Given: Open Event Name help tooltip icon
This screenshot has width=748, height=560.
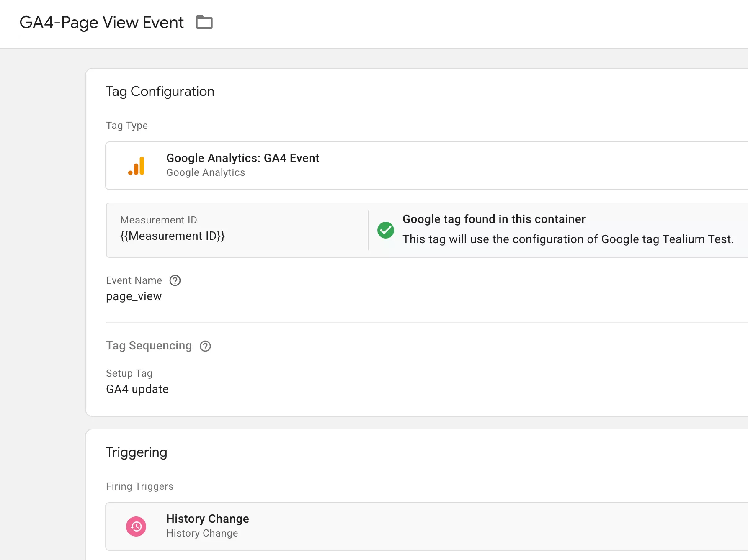Looking at the screenshot, I should click(x=175, y=280).
